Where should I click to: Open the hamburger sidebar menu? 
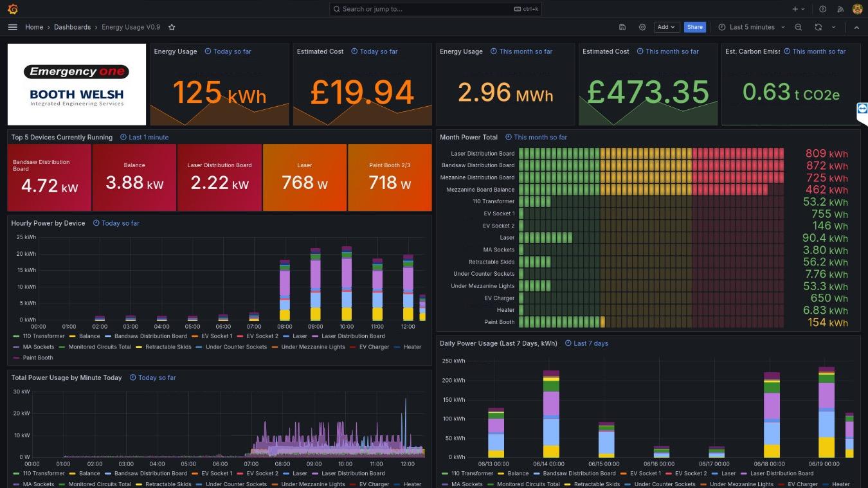(x=12, y=27)
